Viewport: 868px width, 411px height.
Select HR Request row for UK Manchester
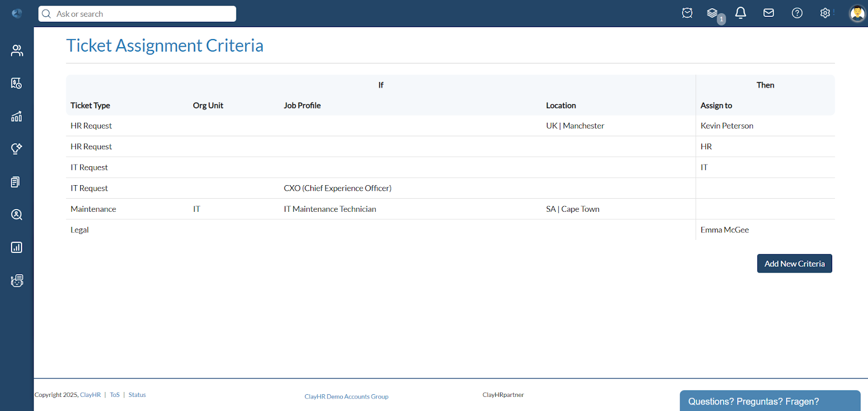(450, 125)
